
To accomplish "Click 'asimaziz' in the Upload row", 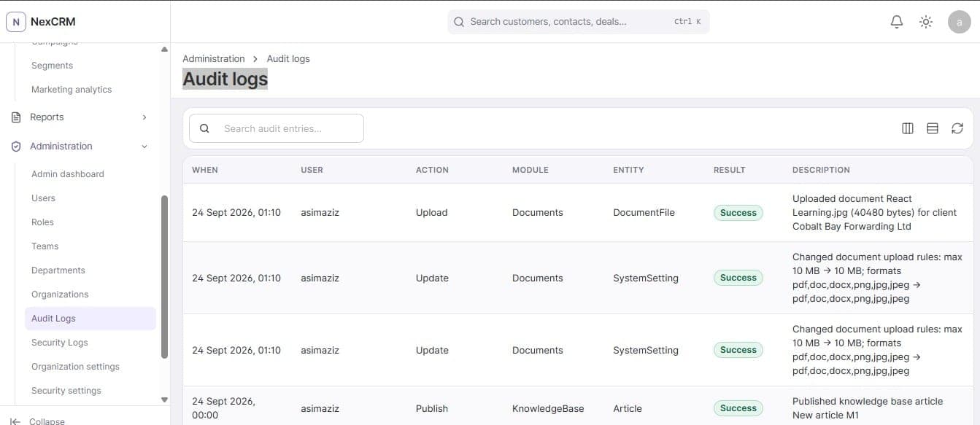I will pyautogui.click(x=320, y=213).
